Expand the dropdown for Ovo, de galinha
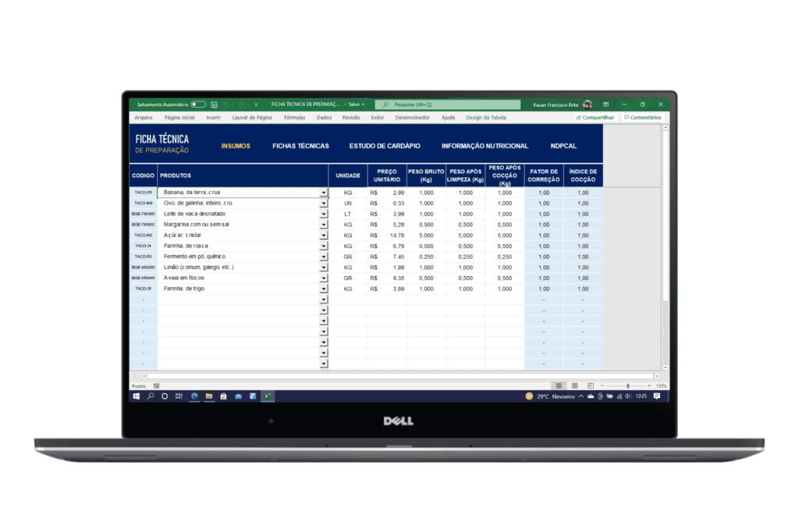 point(324,204)
